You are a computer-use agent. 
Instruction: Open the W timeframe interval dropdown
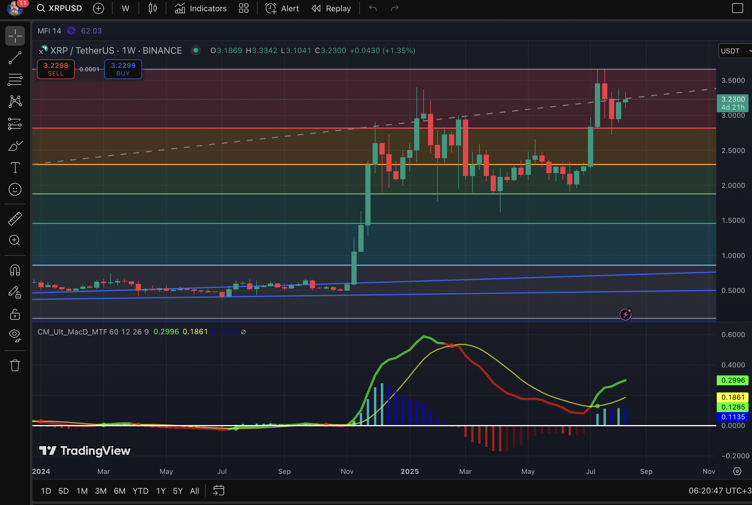coord(125,9)
